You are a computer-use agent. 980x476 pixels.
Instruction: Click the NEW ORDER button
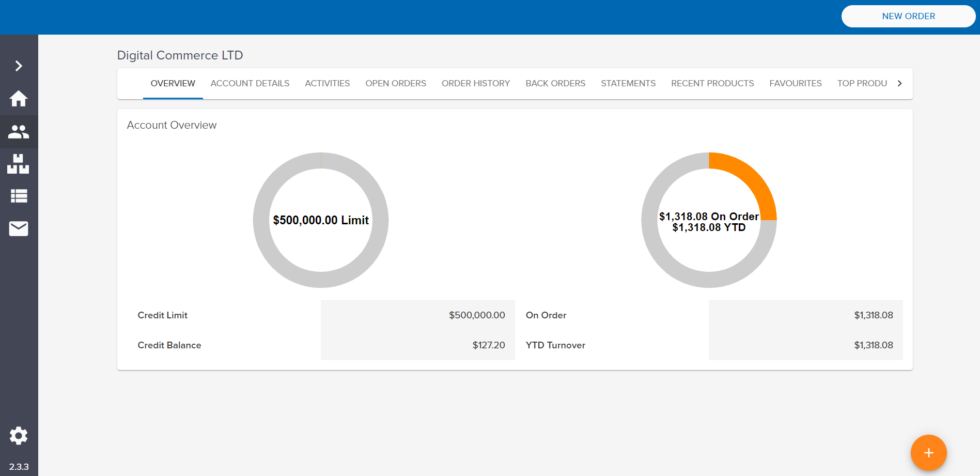tap(908, 16)
